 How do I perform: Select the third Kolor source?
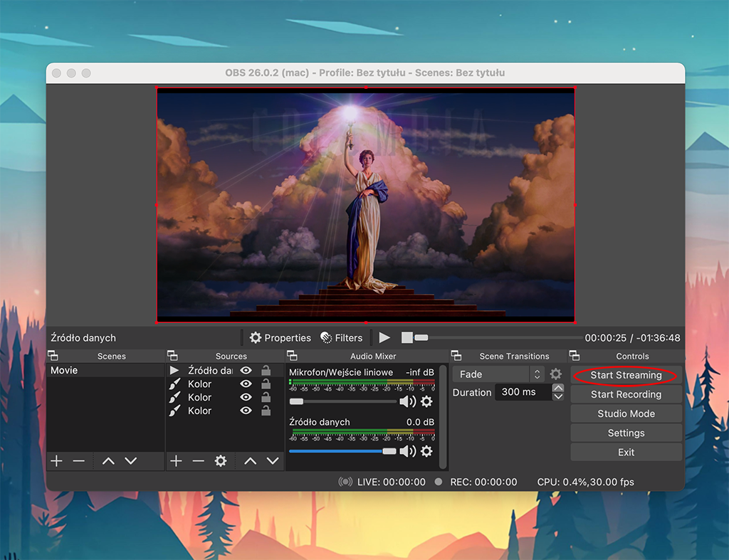pos(224,411)
